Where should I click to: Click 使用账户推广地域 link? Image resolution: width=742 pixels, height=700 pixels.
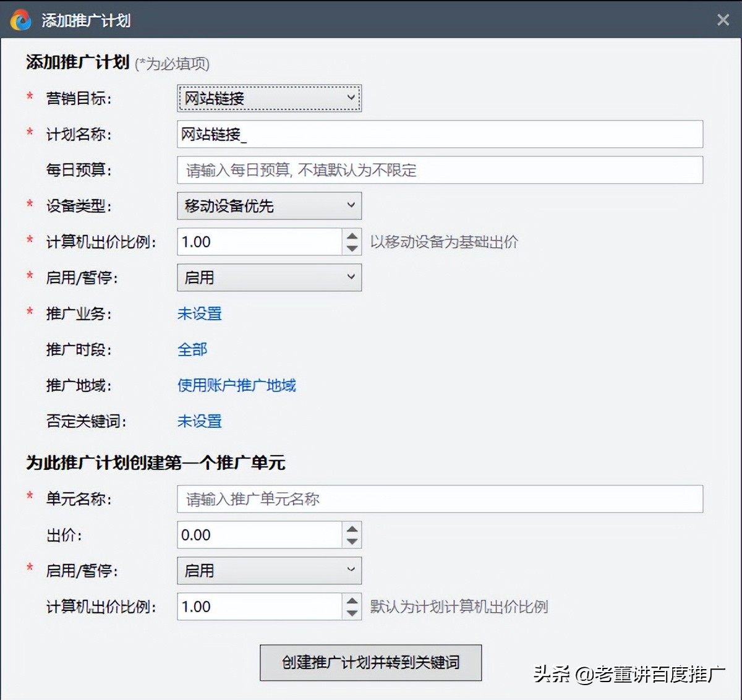(237, 385)
